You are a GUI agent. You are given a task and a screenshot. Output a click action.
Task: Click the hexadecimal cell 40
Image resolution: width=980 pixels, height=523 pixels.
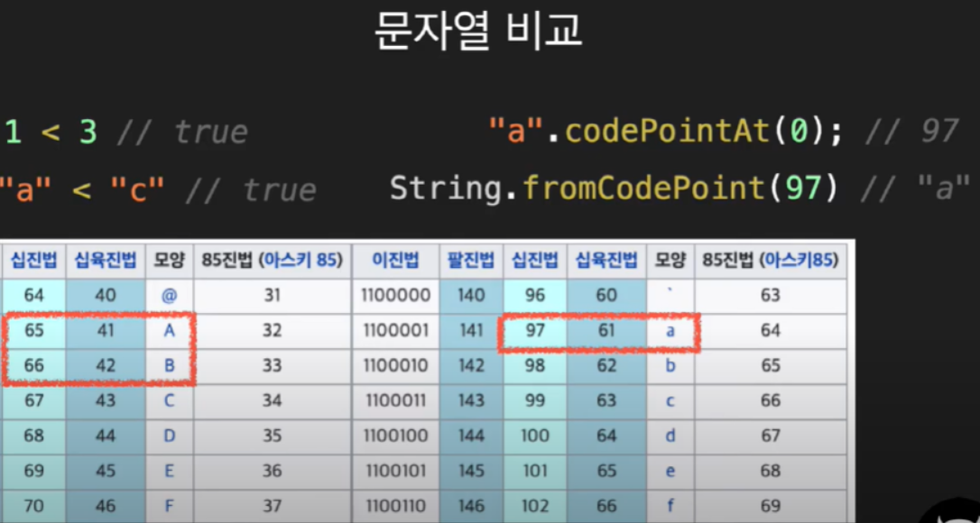pos(106,296)
